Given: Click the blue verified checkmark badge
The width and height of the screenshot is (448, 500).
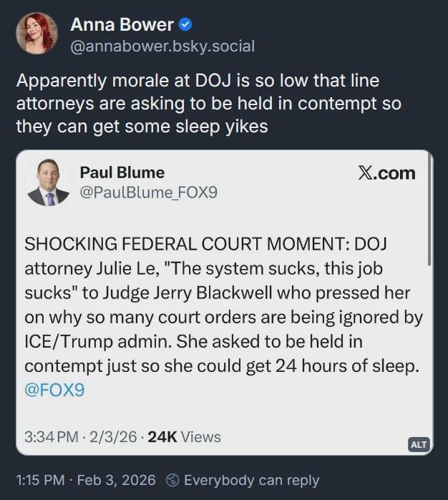Looking at the screenshot, I should (x=185, y=25).
